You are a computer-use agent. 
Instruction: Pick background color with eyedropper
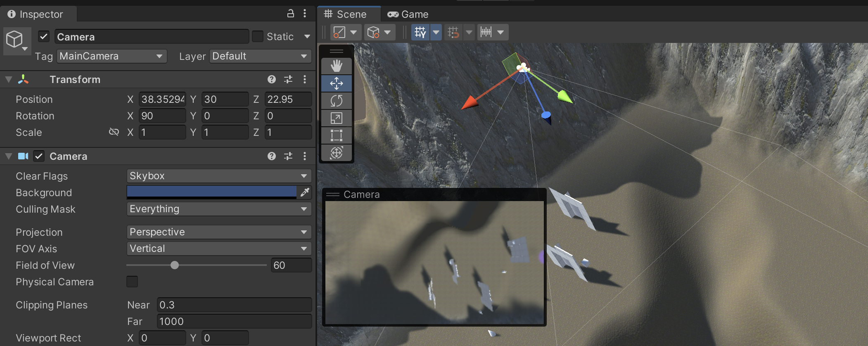(305, 192)
